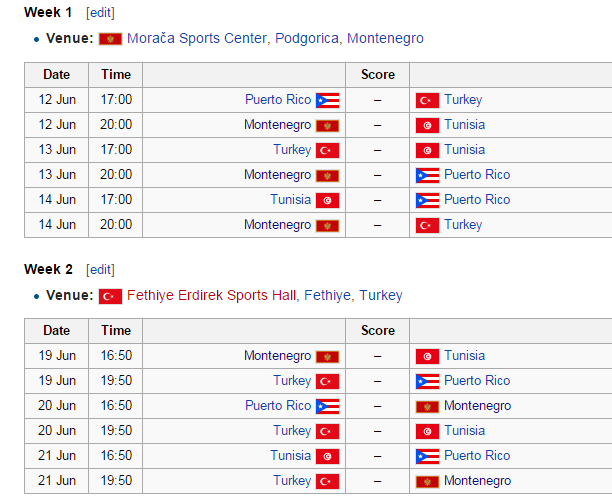Image resolution: width=612 pixels, height=498 pixels.
Task: Click Turkey flag in 13 Jun 17:00 row
Action: [x=327, y=150]
